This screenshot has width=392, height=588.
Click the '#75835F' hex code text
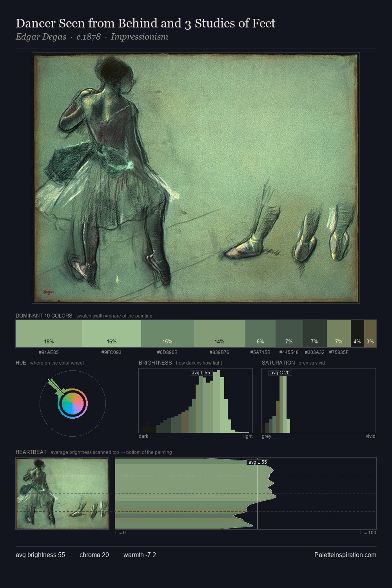click(339, 352)
